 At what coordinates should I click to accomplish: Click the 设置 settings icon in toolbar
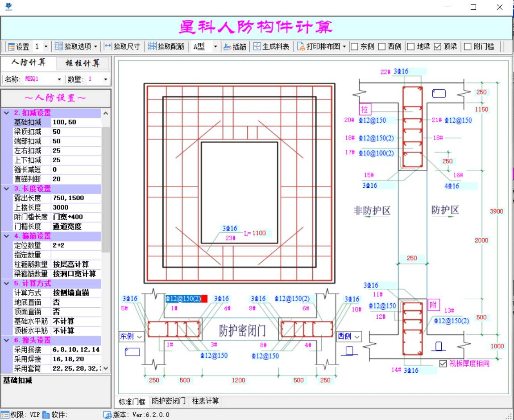coord(12,46)
